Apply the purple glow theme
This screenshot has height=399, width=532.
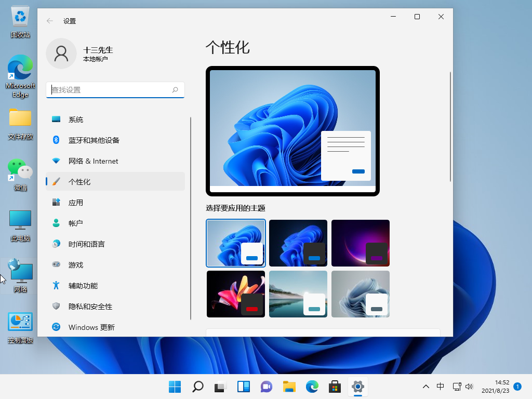point(360,243)
